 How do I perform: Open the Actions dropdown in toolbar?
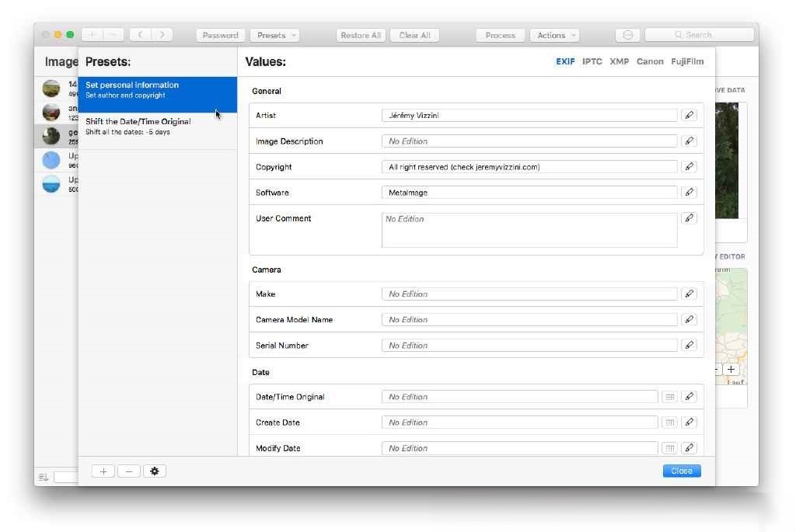(555, 35)
